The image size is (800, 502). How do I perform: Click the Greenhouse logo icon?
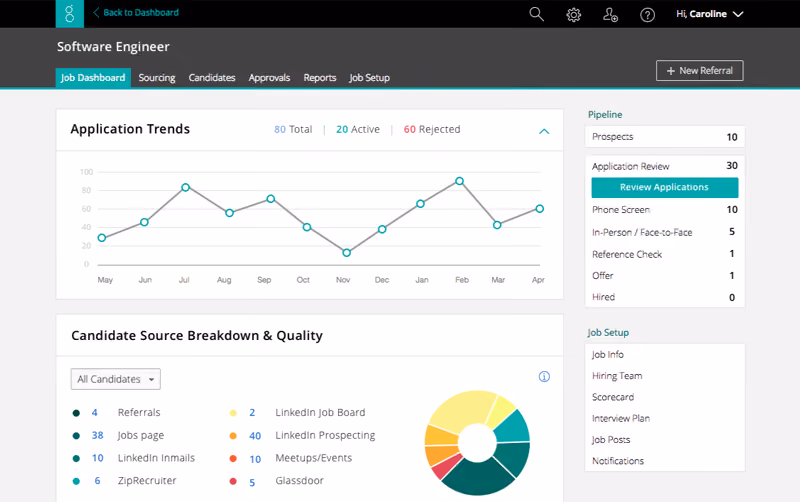(x=69, y=14)
